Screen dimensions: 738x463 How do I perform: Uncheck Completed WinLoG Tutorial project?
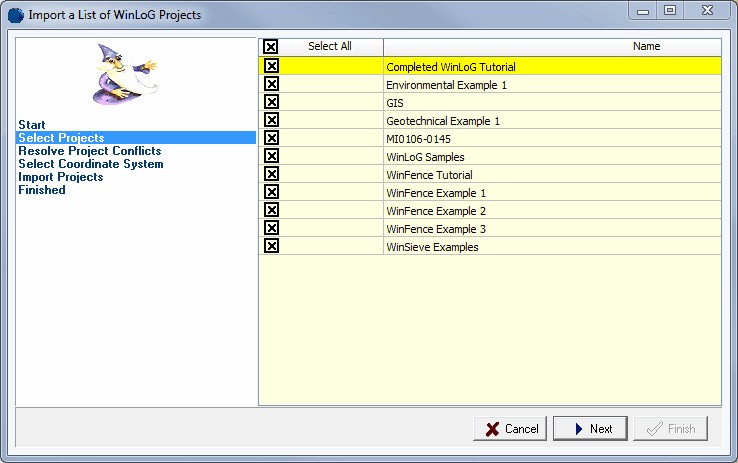pos(271,66)
